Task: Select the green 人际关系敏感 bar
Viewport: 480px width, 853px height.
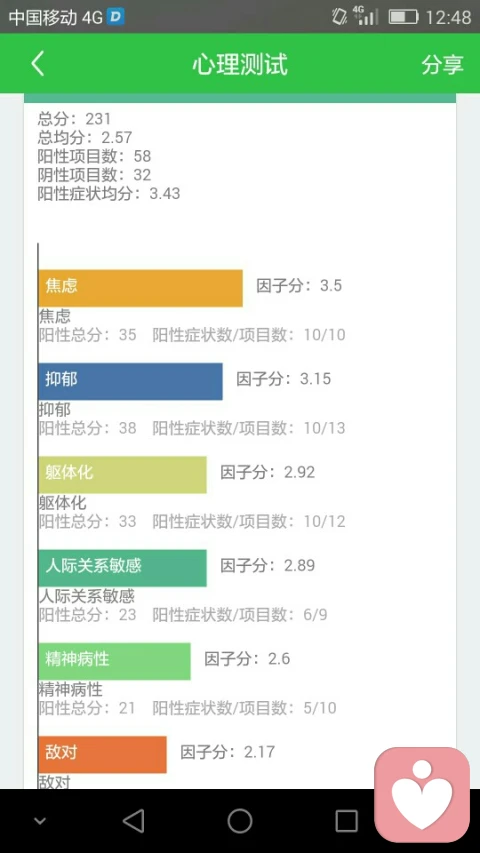Action: 122,568
